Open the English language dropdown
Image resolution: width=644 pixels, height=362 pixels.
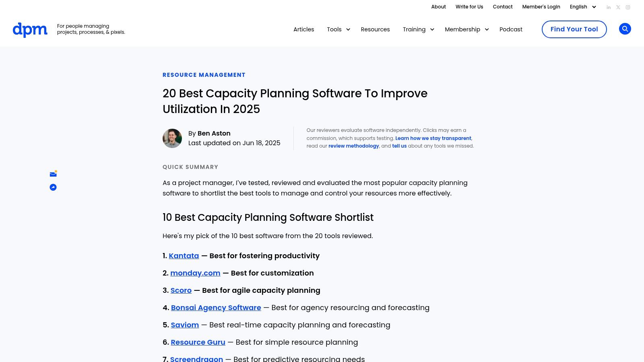[x=583, y=7]
